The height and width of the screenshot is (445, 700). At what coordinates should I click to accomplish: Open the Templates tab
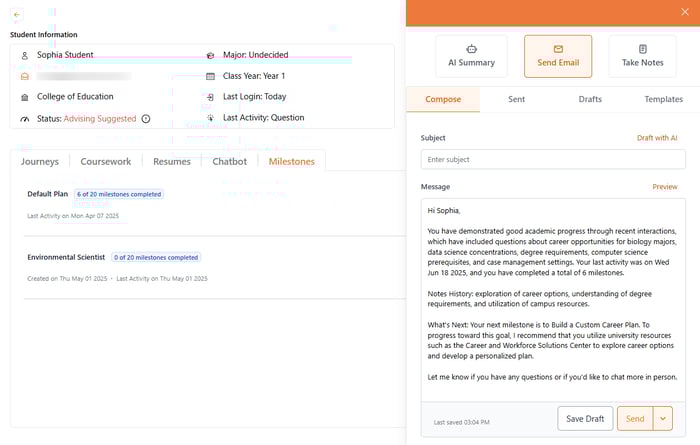coord(663,99)
